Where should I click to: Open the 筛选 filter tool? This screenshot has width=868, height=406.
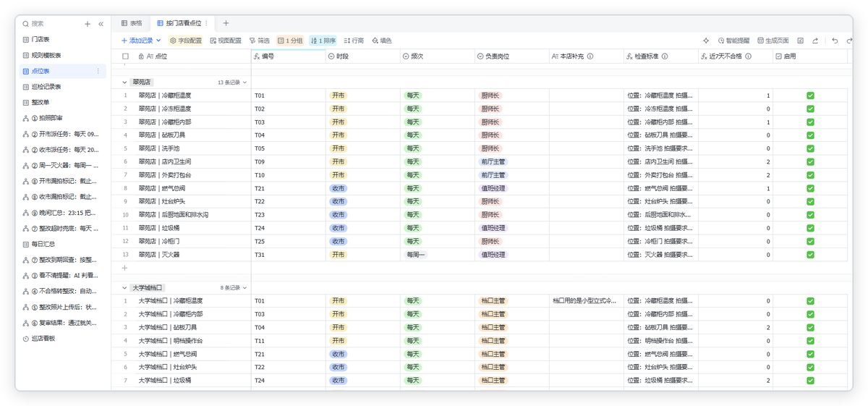[x=260, y=41]
